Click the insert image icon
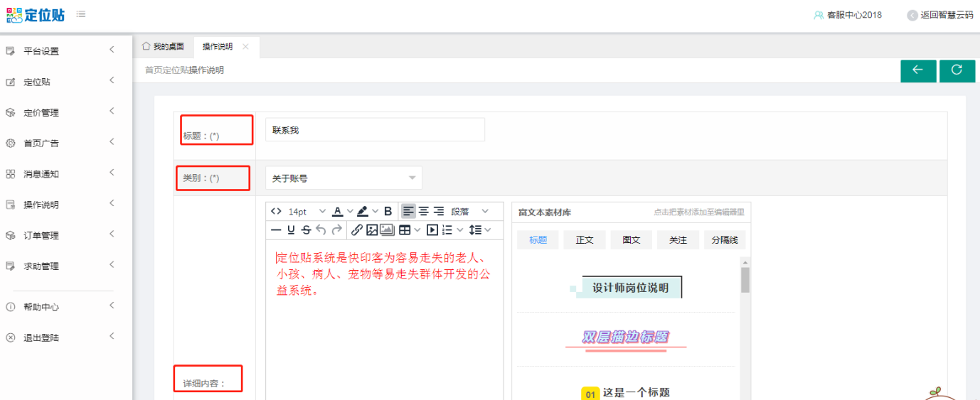The height and width of the screenshot is (400, 980). tap(371, 229)
